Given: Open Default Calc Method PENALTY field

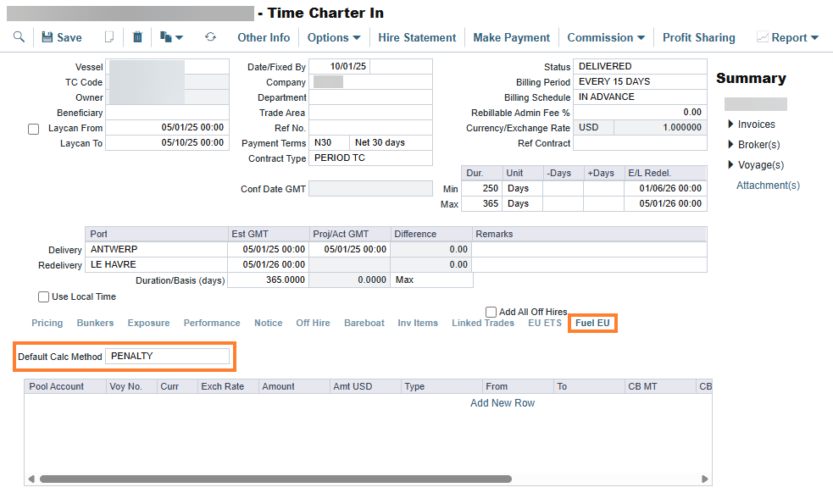Looking at the screenshot, I should click(x=167, y=356).
